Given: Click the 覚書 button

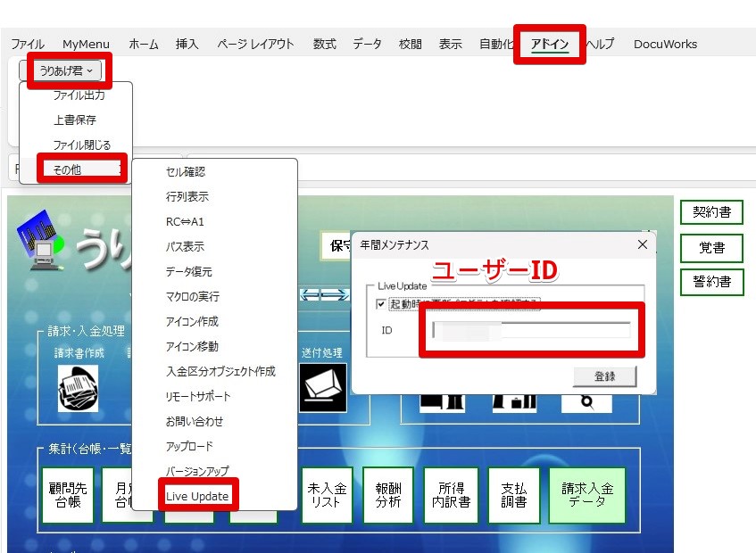Looking at the screenshot, I should pos(711,248).
